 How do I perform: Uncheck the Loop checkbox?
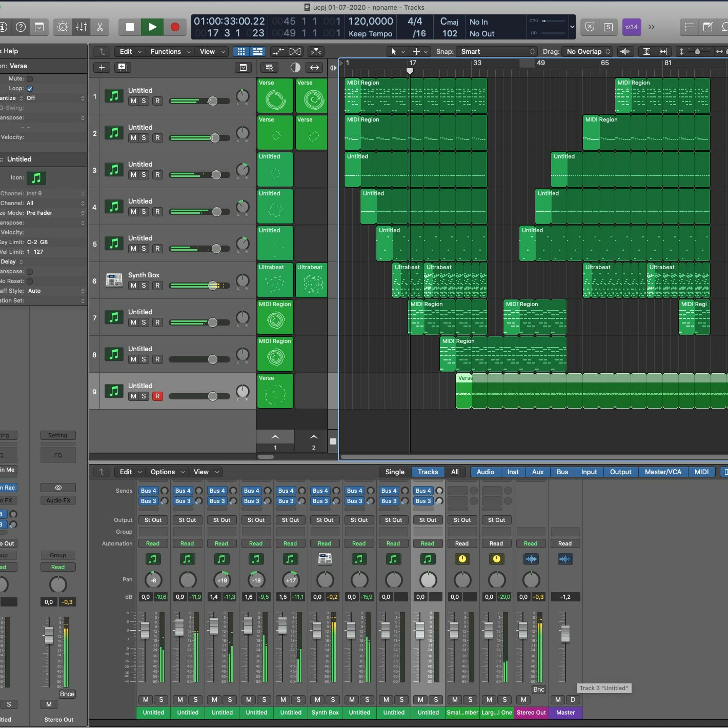pyautogui.click(x=30, y=89)
